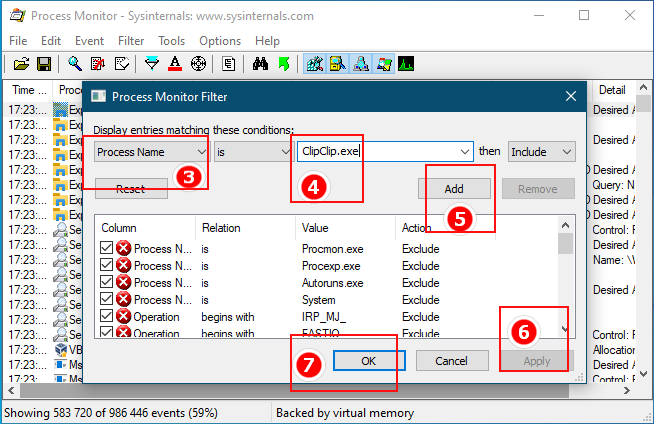Click the Remove button
Screen dimensions: 654x424
538,189
